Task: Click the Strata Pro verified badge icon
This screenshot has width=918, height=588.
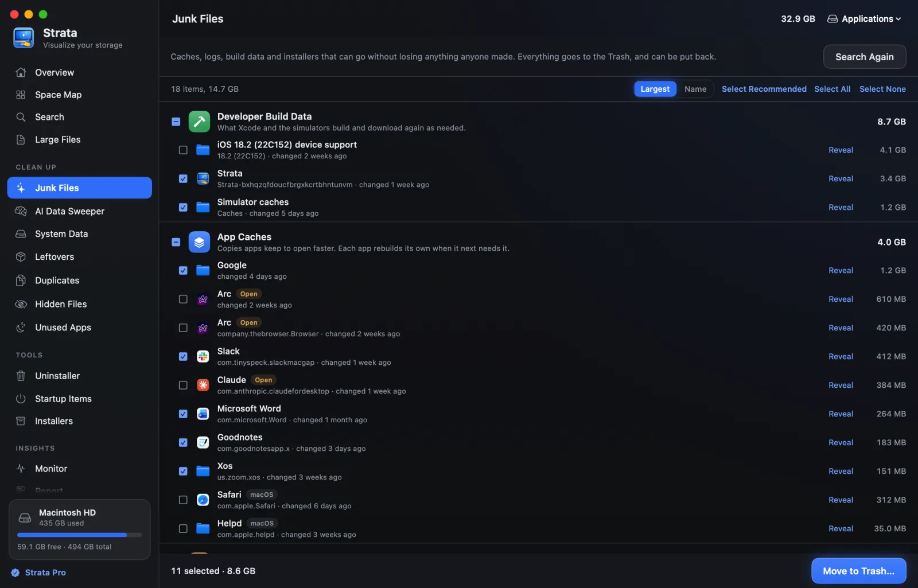Action: tap(15, 573)
